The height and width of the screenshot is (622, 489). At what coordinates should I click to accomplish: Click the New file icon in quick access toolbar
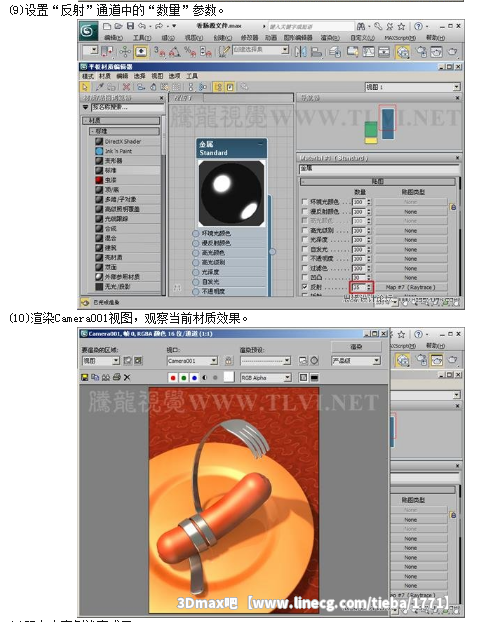[x=107, y=26]
